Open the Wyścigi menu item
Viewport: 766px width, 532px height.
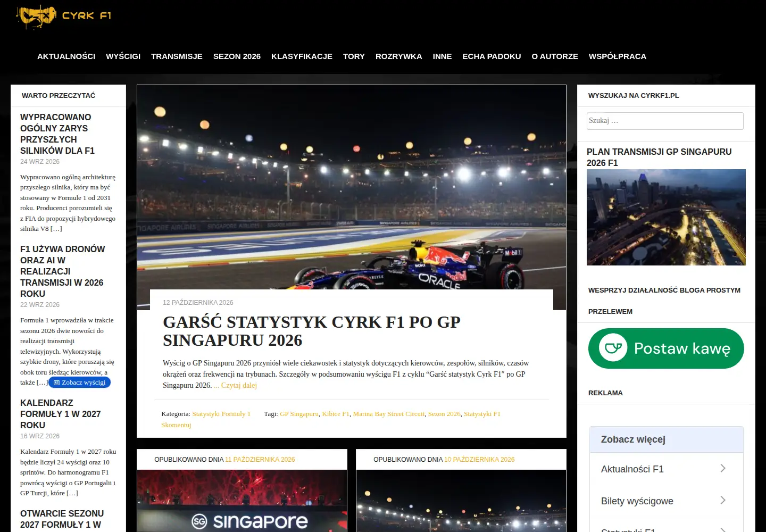pos(123,56)
